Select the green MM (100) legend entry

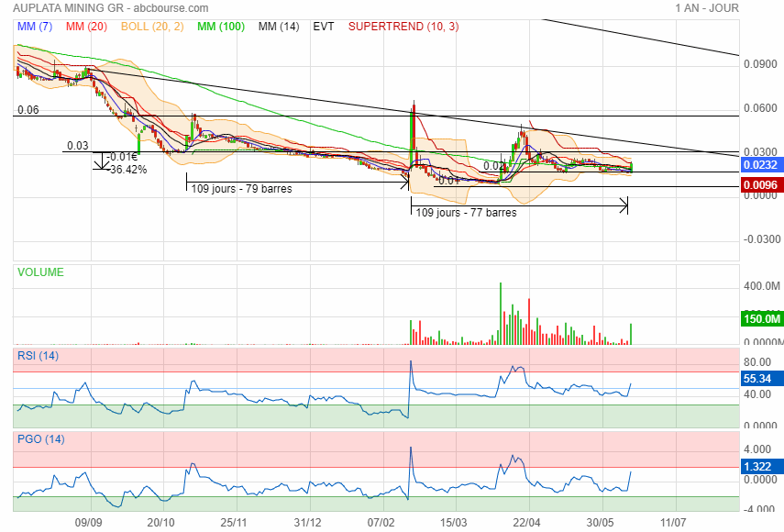coord(221,27)
